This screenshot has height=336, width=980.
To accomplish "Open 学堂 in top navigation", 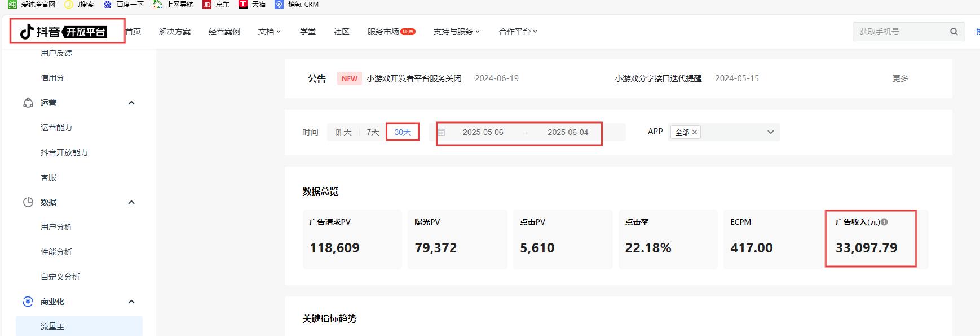I will coord(308,32).
